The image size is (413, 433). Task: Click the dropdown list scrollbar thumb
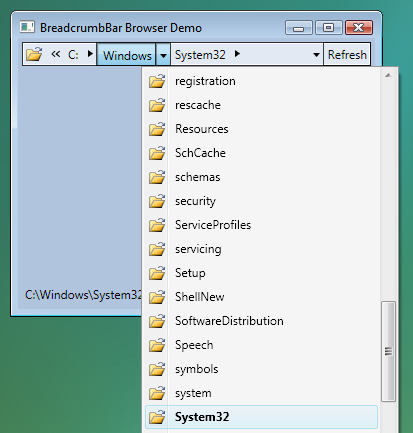pos(388,352)
